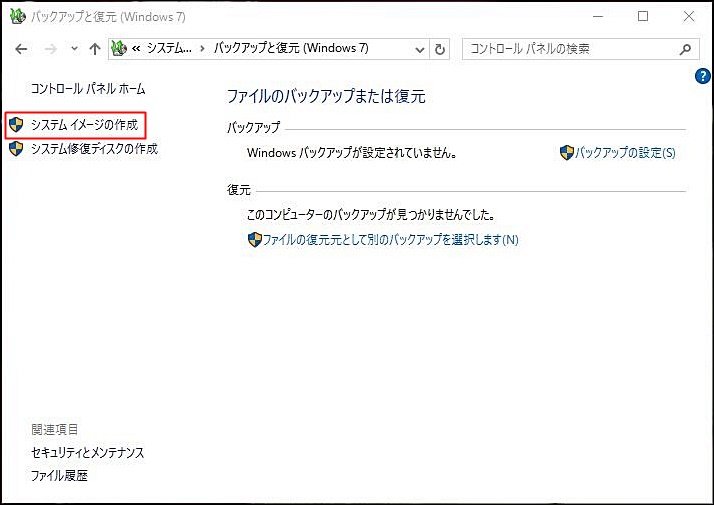Open セキュリティとメンテナンス related link
The image size is (714, 505).
tap(87, 452)
